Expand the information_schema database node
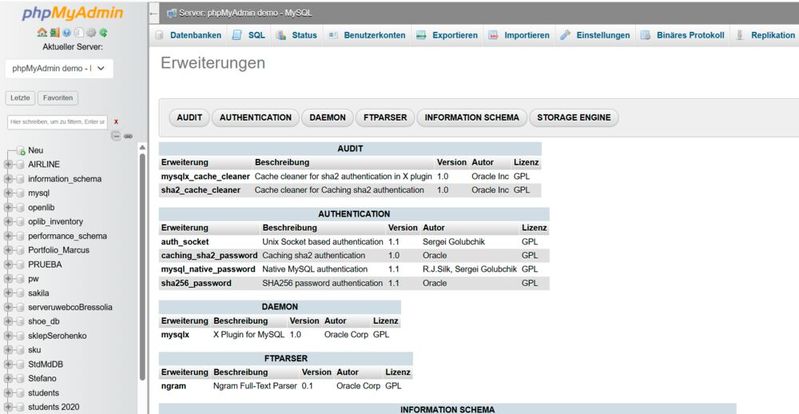799x414 pixels. click(x=8, y=179)
